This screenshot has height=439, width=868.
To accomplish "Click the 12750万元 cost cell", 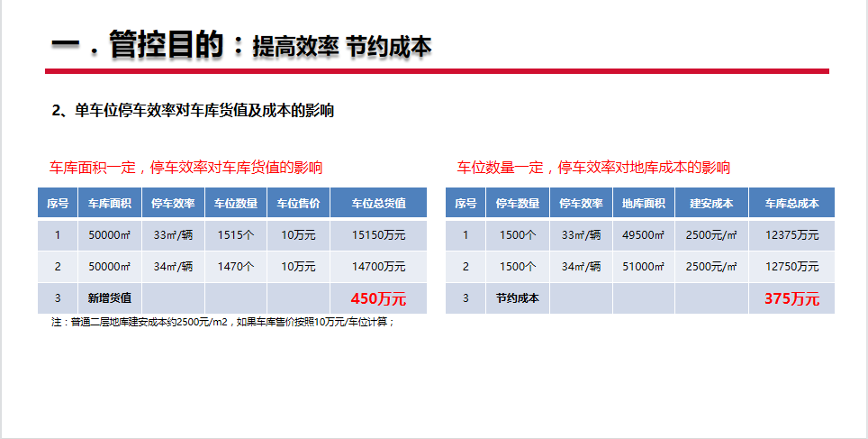I will tap(791, 267).
